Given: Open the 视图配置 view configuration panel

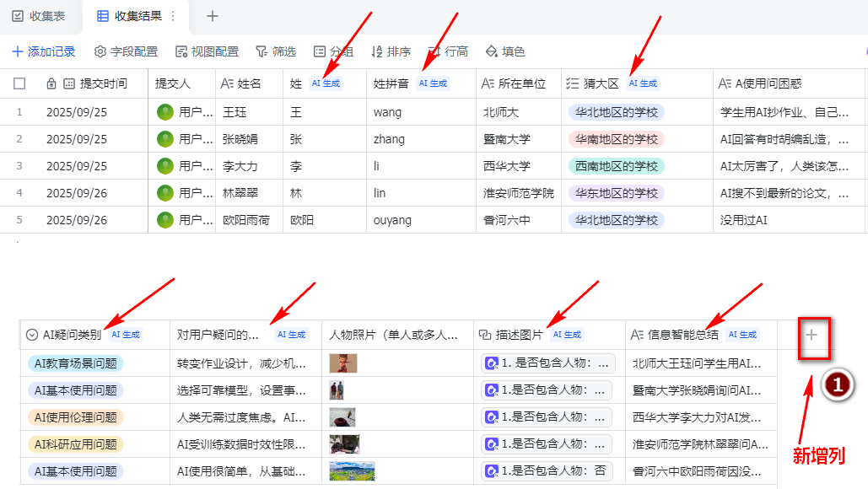Looking at the screenshot, I should tap(206, 51).
